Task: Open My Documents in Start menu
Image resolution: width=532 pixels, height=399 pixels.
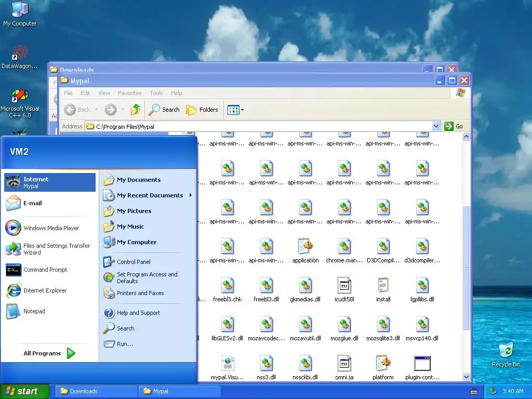Action: point(148,179)
